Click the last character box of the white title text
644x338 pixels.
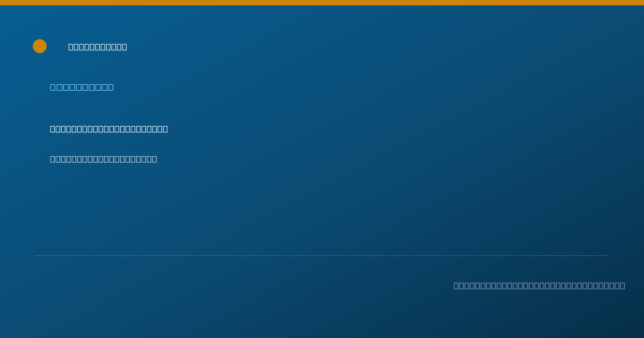coord(125,47)
